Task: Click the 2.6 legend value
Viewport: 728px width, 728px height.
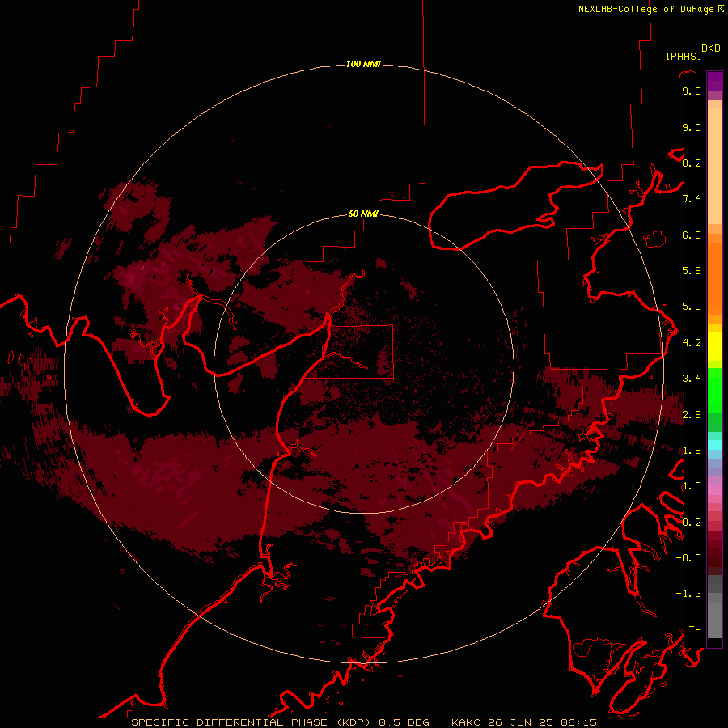Action: tap(692, 414)
